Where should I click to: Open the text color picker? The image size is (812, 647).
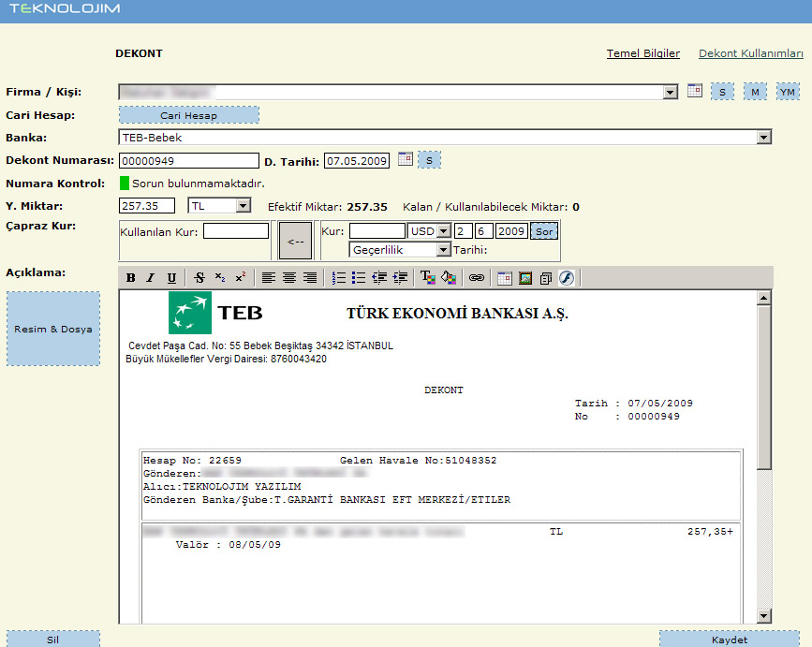[428, 278]
